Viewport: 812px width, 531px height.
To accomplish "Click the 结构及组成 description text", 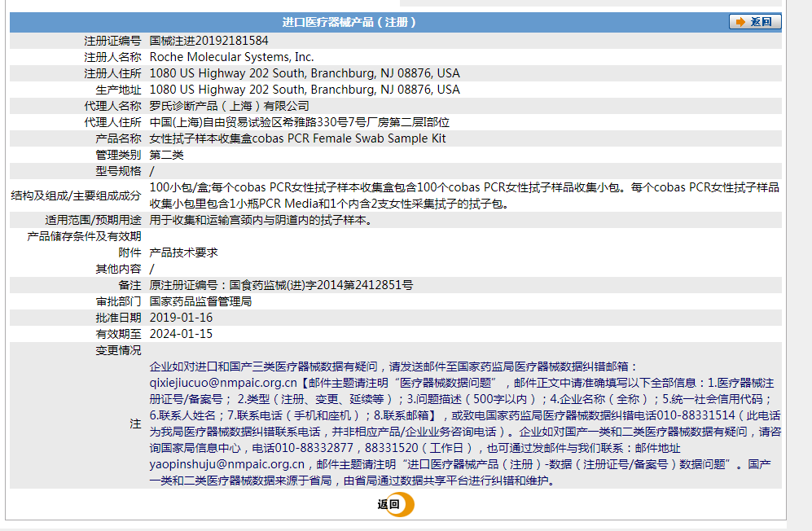I will click(x=464, y=195).
